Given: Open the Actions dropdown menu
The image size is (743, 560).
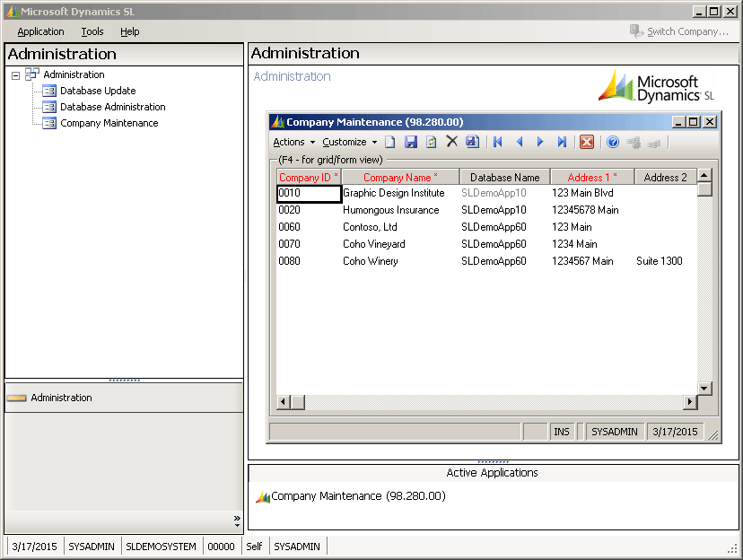Looking at the screenshot, I should 293,142.
